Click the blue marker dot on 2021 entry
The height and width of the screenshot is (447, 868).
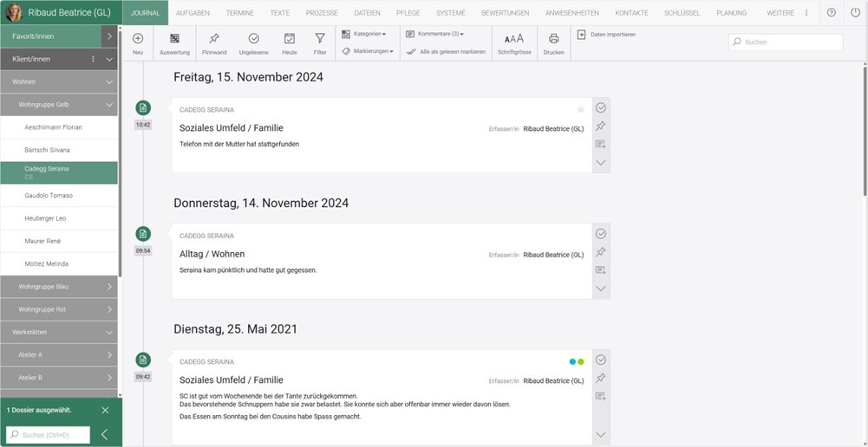pos(572,361)
